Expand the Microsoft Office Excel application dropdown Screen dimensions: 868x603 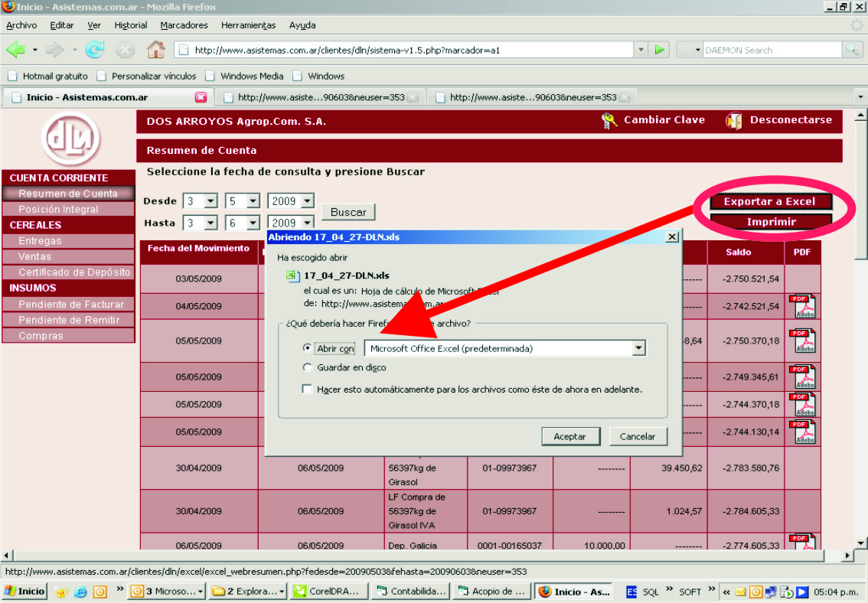click(638, 348)
